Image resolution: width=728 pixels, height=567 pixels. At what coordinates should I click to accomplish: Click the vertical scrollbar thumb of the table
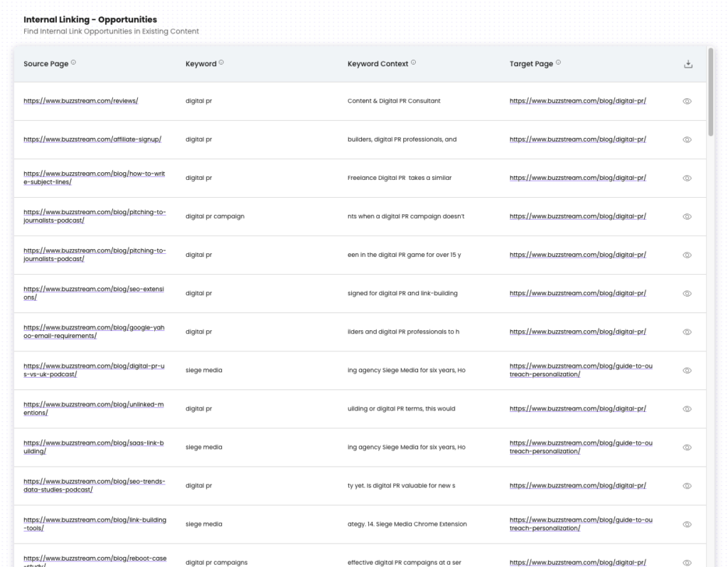pos(711,92)
